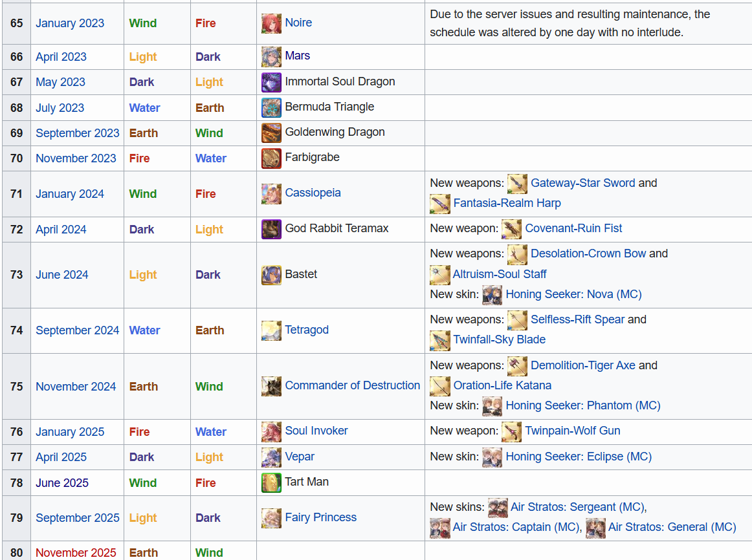
Task: Click the Air Stratos: Sergeant skin icon
Action: pos(498,508)
